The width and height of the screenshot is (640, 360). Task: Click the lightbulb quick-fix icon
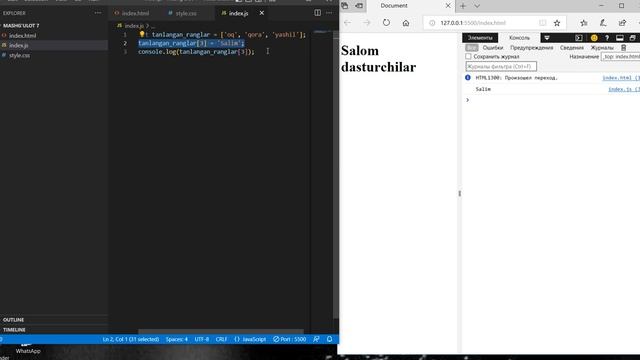point(142,35)
